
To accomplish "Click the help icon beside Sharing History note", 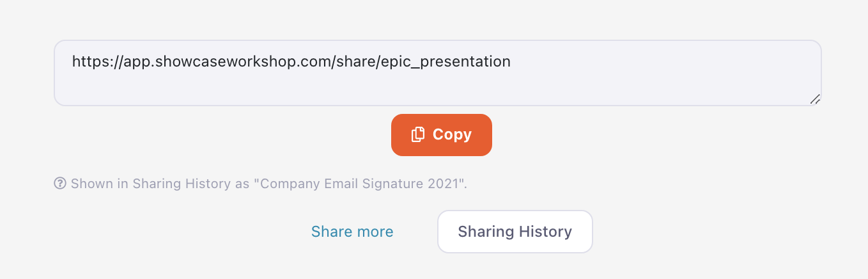I will click(60, 184).
